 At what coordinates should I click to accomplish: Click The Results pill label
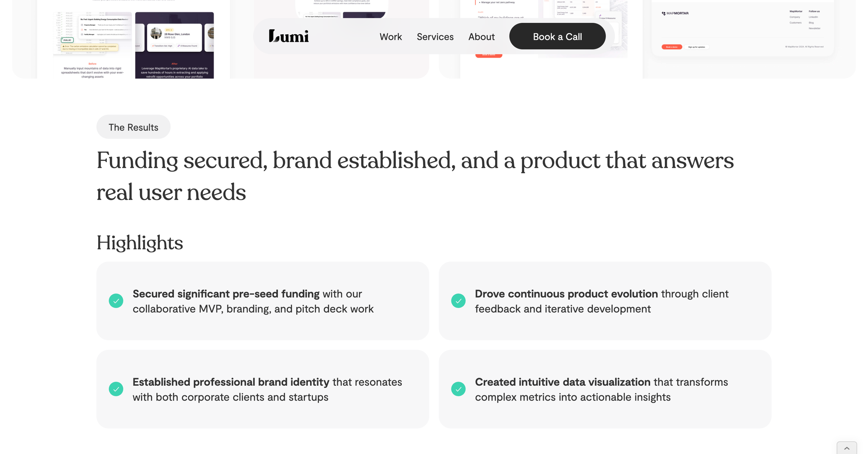[133, 127]
